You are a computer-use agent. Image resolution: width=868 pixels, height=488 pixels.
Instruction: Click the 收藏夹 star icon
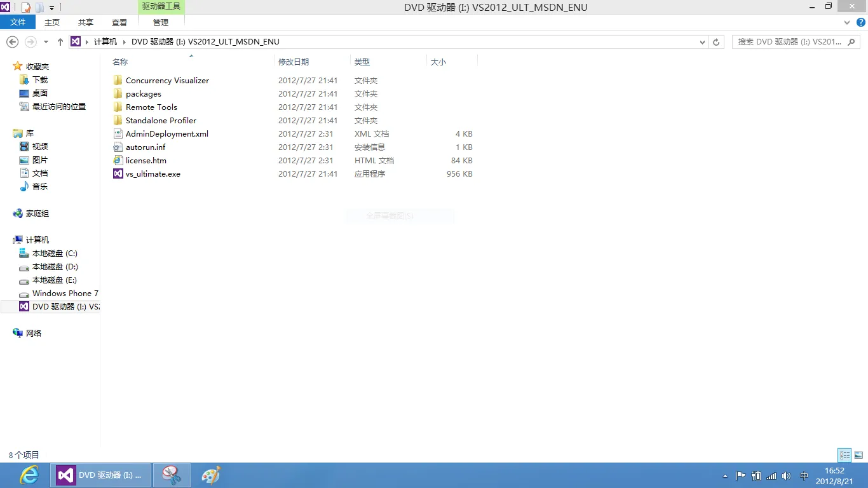[x=18, y=66]
